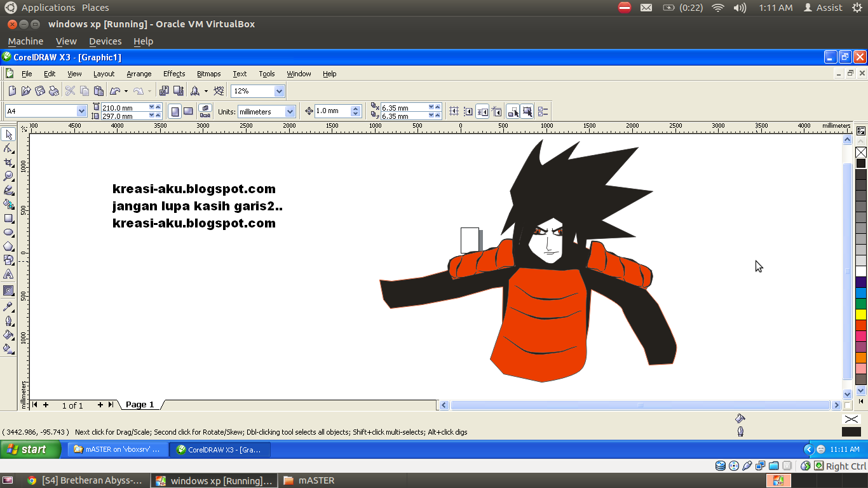Open the File menu
Image resolution: width=868 pixels, height=488 pixels.
[27, 74]
